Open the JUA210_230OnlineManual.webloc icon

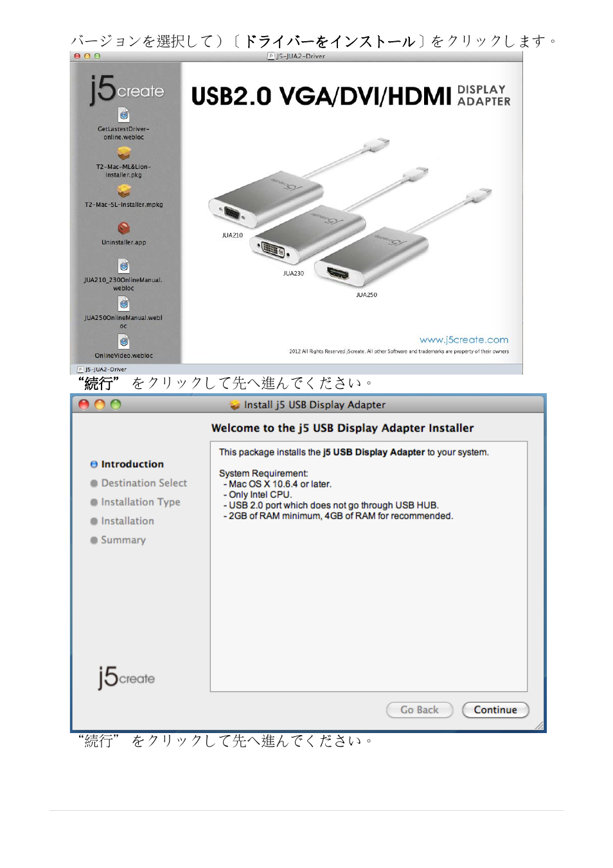click(124, 266)
